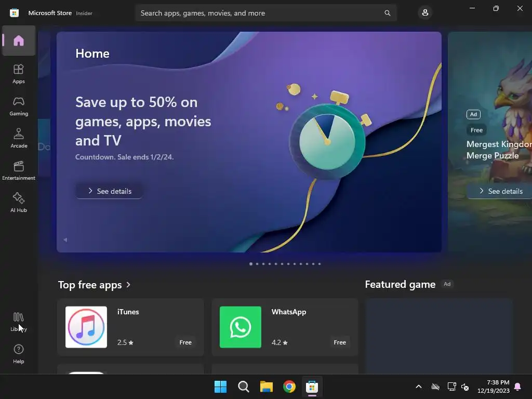The width and height of the screenshot is (532, 399).
Task: Select the second carousel dot
Action: pyautogui.click(x=257, y=264)
